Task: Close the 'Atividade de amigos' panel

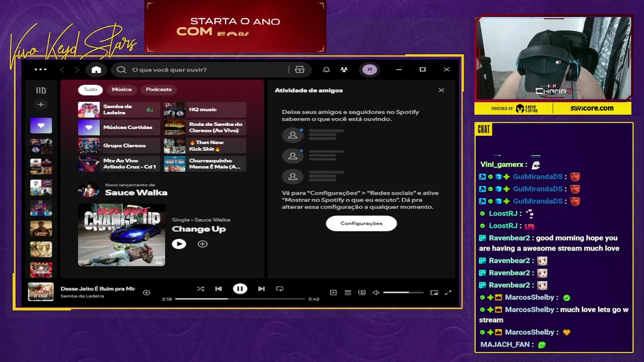Action: [441, 90]
